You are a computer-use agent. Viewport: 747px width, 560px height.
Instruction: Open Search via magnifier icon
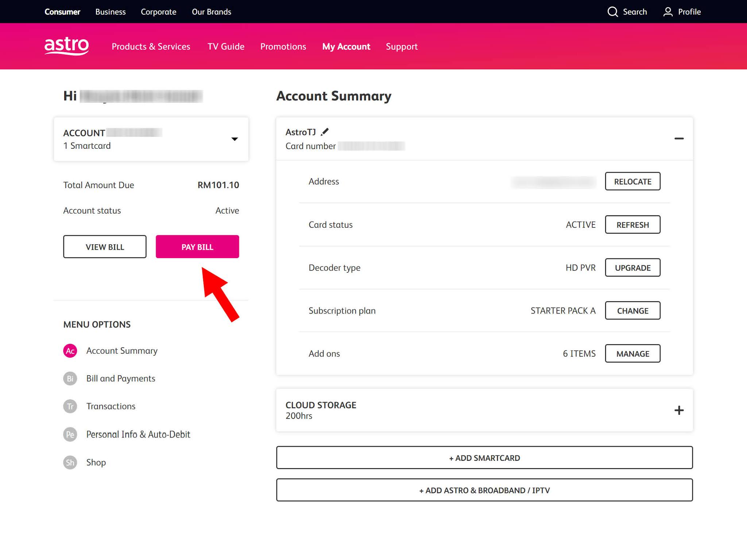pyautogui.click(x=612, y=12)
